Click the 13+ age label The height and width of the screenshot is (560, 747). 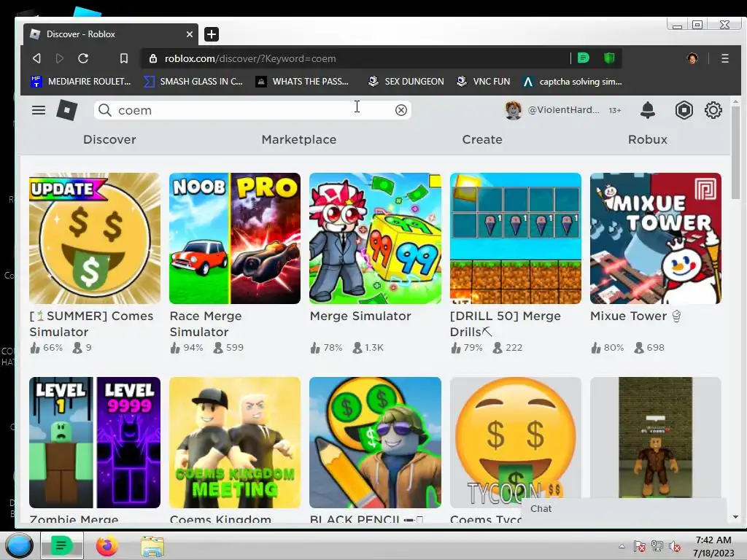pos(614,111)
